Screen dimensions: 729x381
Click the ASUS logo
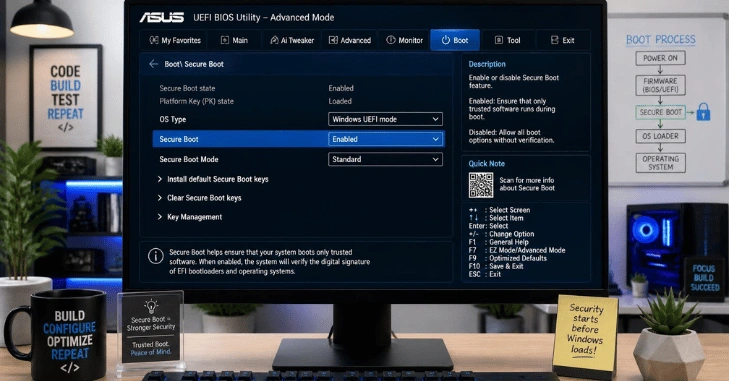pyautogui.click(x=162, y=17)
